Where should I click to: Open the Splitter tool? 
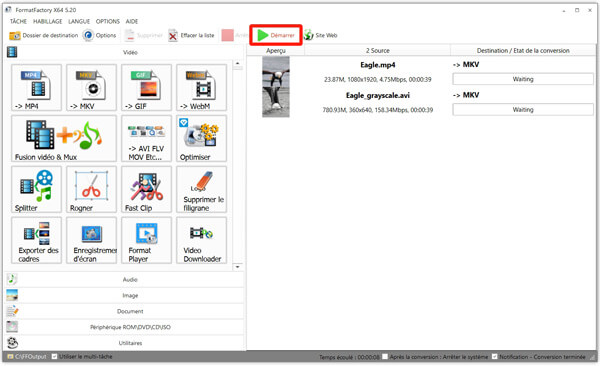coord(36,190)
